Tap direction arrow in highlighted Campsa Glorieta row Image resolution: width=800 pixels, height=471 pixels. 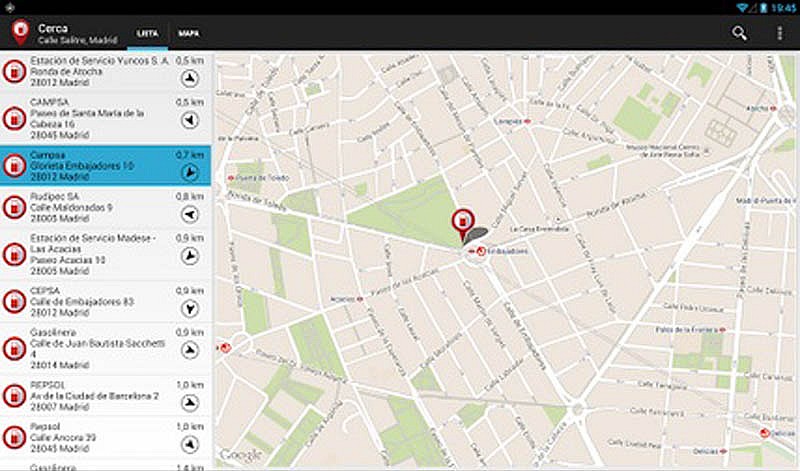point(190,172)
